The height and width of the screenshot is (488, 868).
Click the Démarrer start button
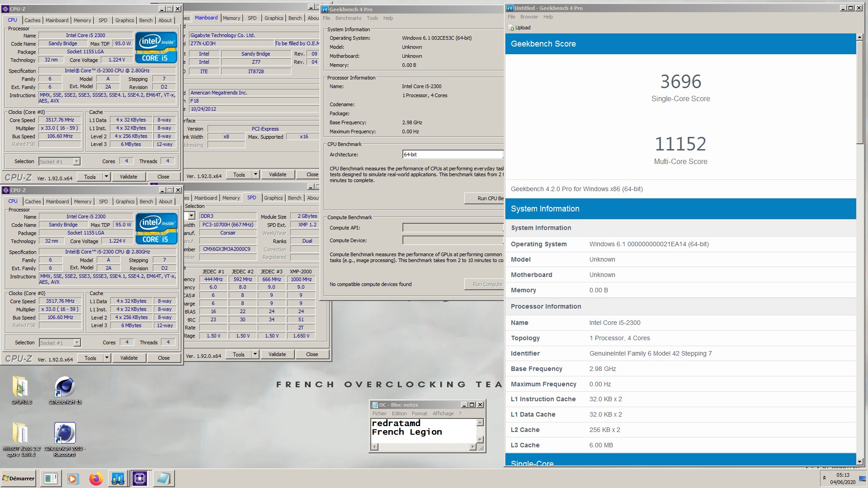pyautogui.click(x=19, y=479)
